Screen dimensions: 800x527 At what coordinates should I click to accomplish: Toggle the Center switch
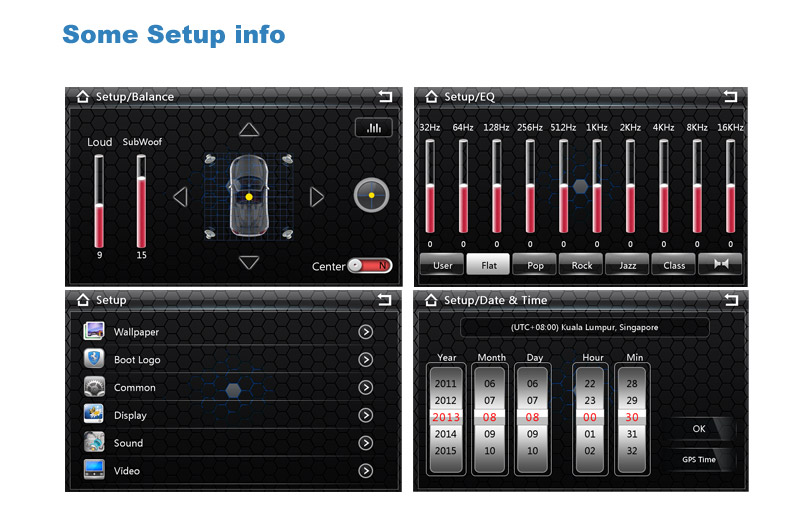(x=370, y=266)
